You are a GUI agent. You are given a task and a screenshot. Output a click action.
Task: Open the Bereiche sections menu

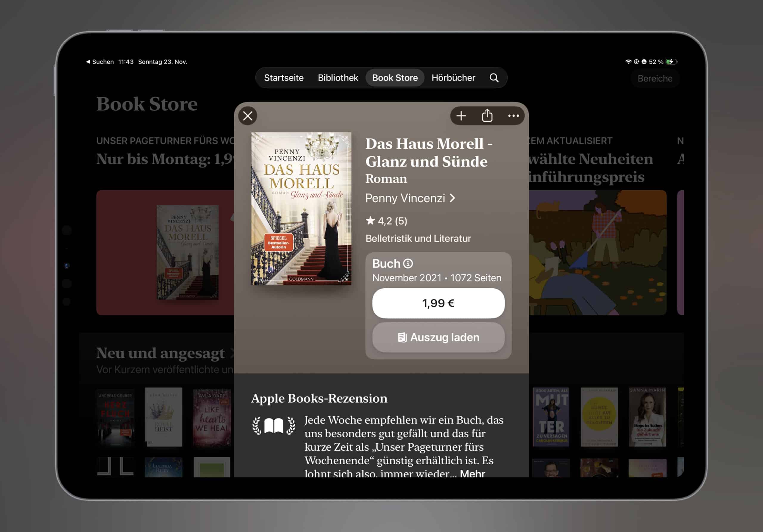(x=655, y=78)
